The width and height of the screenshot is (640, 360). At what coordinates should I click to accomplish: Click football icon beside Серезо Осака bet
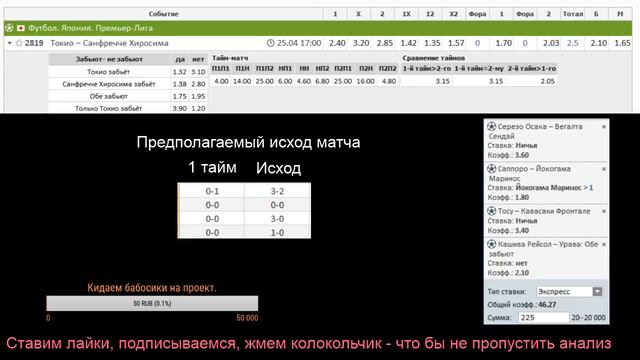click(491, 127)
